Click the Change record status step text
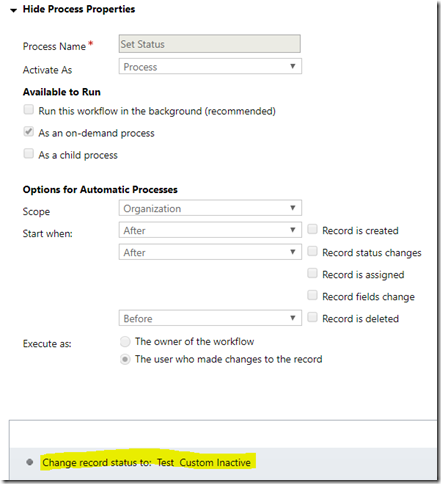Image resolution: width=441 pixels, height=484 pixels. pos(146,462)
